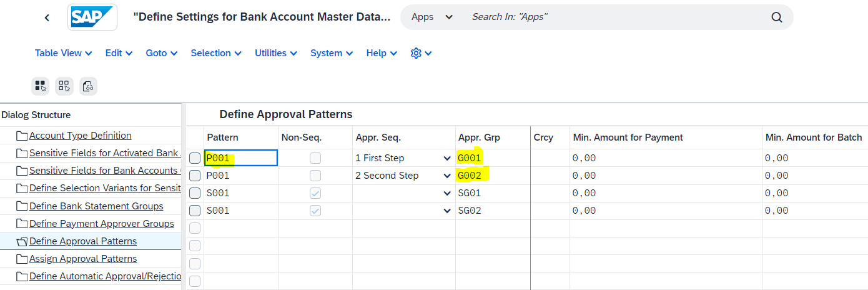This screenshot has width=868, height=290.
Task: Tick the row selector for SG02 row
Action: point(195,211)
